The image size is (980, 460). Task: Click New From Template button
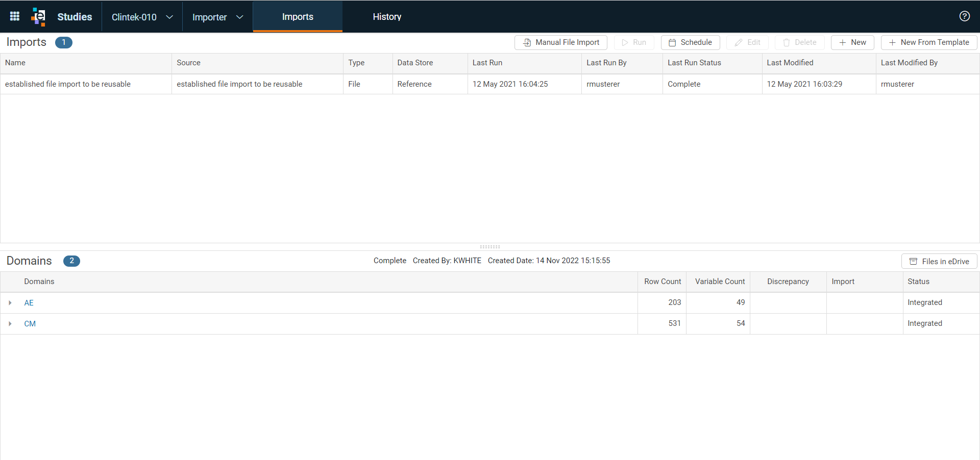pyautogui.click(x=929, y=42)
